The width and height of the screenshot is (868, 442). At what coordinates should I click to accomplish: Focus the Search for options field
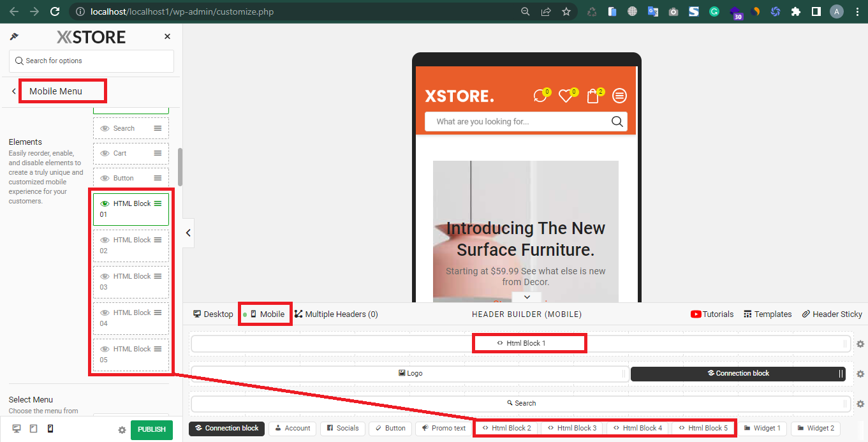click(x=91, y=61)
